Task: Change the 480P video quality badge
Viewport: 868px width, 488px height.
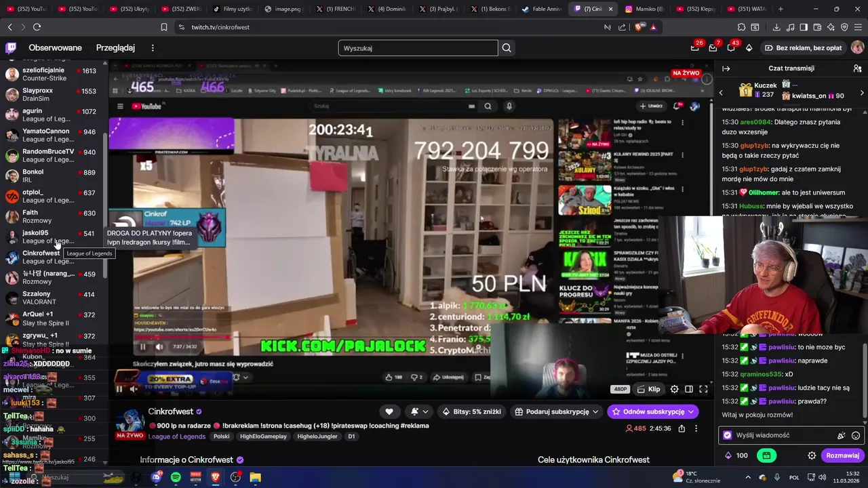Action: pos(620,389)
